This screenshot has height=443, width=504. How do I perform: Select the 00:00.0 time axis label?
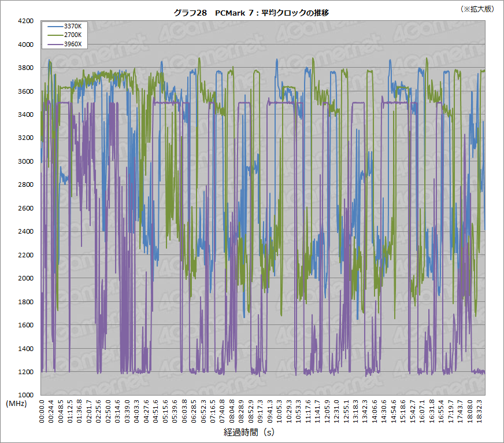click(42, 411)
